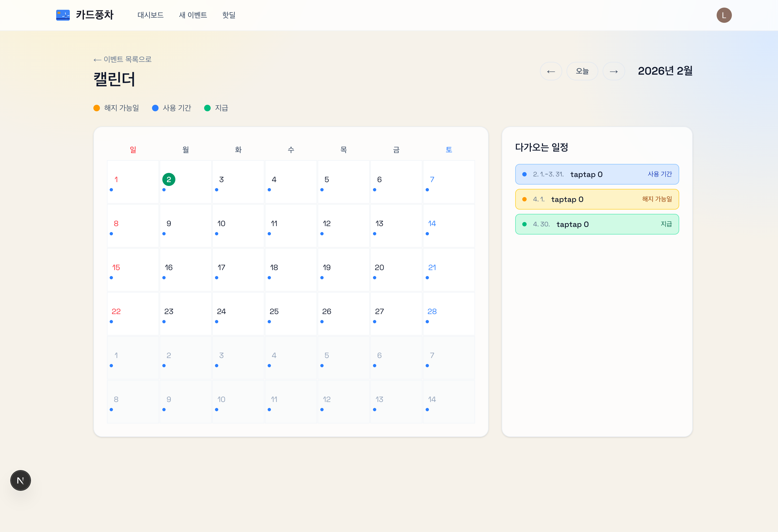Open the 대시보드 menu item
778x532 pixels.
click(x=150, y=15)
